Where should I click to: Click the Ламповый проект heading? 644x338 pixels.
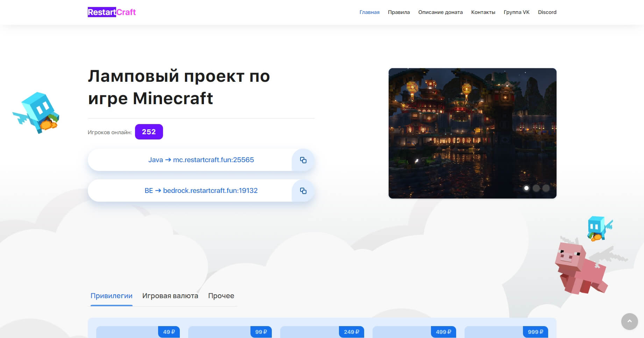pyautogui.click(x=179, y=87)
